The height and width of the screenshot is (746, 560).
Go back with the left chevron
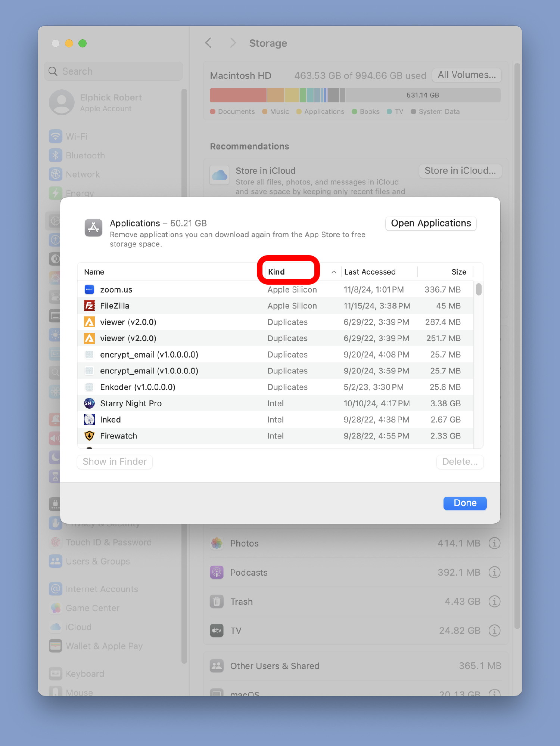[209, 43]
